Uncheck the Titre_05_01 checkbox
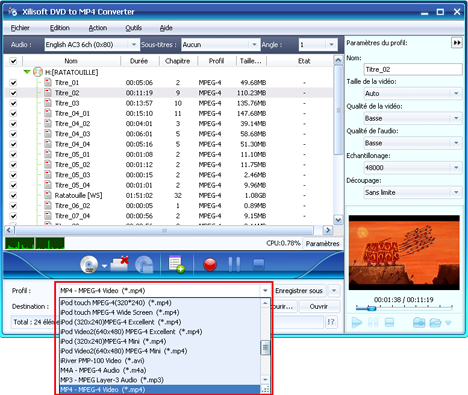The image size is (468, 395). (x=13, y=155)
